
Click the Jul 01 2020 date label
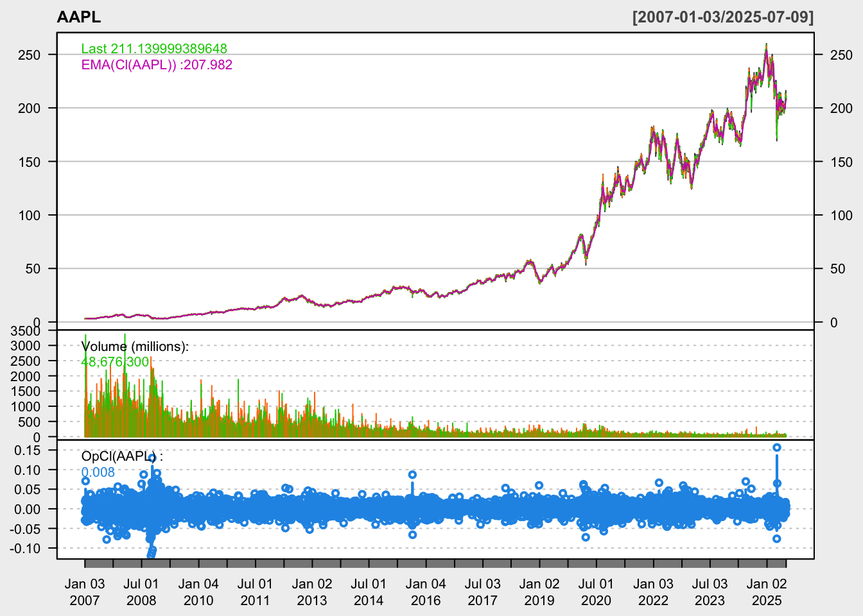(x=596, y=592)
